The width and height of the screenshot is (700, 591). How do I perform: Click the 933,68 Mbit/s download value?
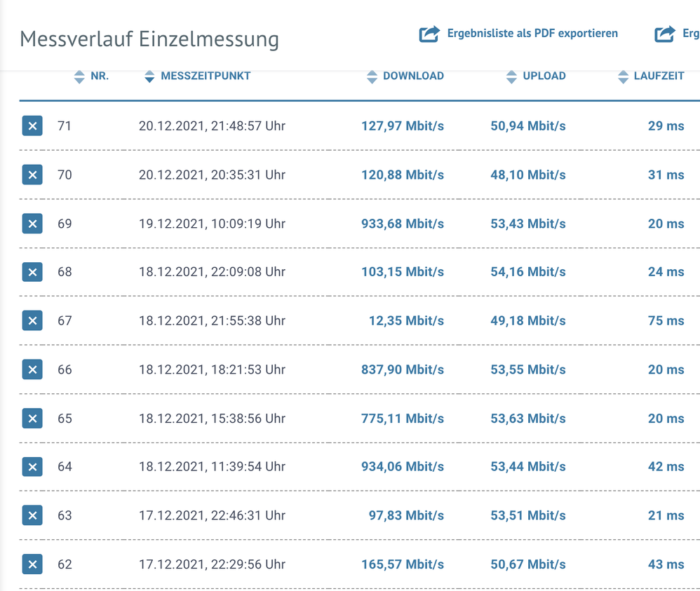point(403,224)
